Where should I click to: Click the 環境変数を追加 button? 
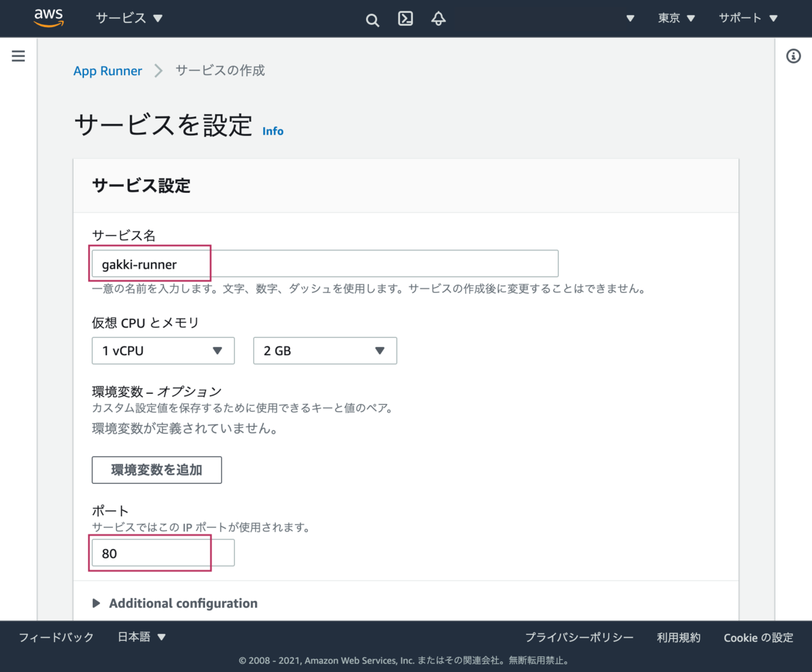pos(157,470)
